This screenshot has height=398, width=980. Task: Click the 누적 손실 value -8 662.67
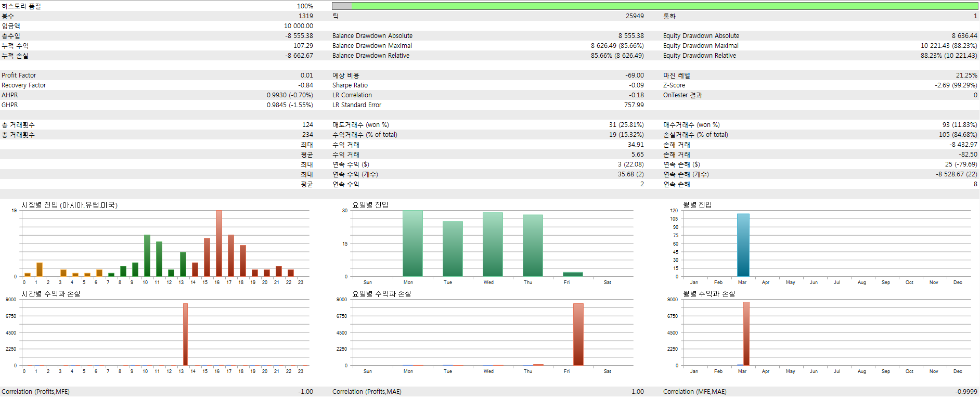[x=299, y=56]
